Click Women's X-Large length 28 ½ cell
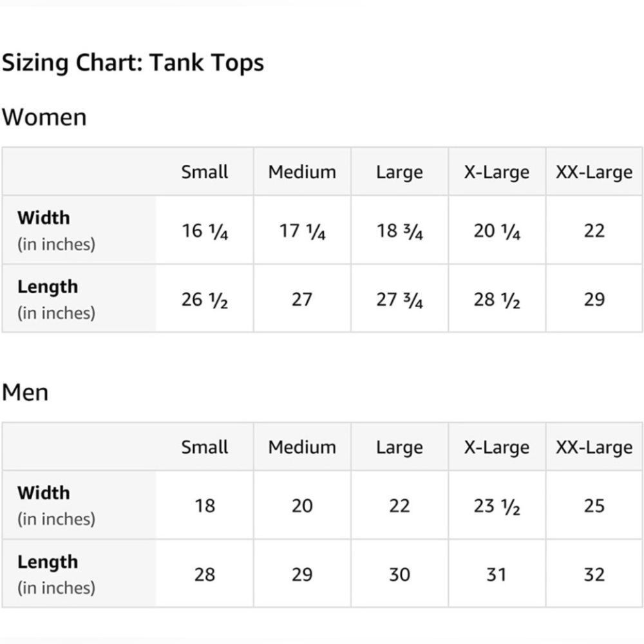The width and height of the screenshot is (644, 644). [497, 299]
